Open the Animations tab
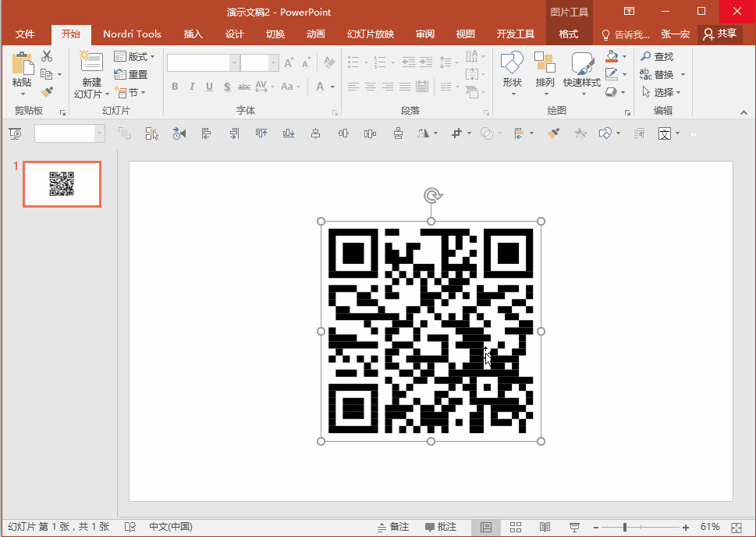Viewport: 756px width, 537px height. pos(316,34)
